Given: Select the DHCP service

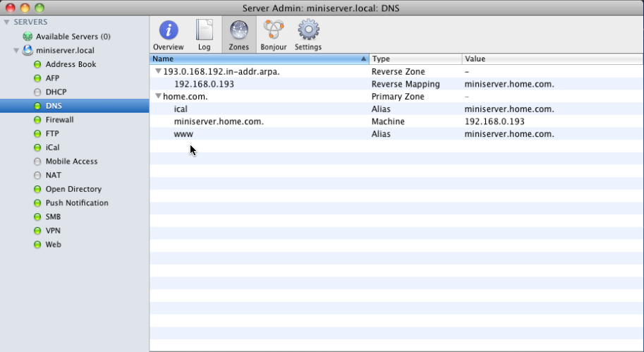Looking at the screenshot, I should (56, 92).
